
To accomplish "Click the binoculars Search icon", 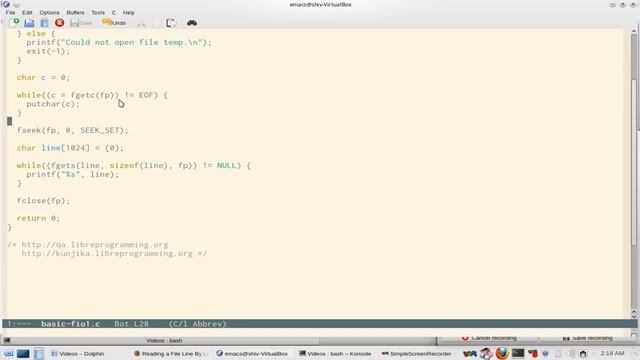I will (x=192, y=23).
